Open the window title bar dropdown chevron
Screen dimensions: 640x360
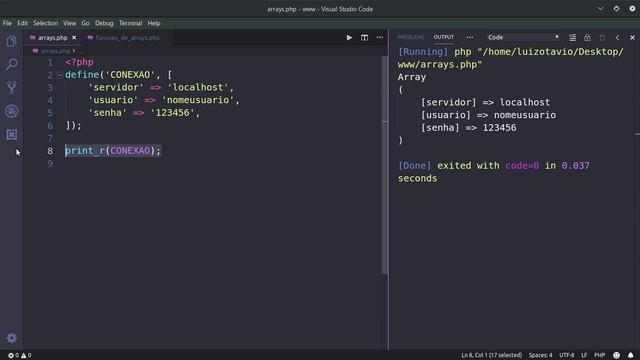[x=600, y=9]
